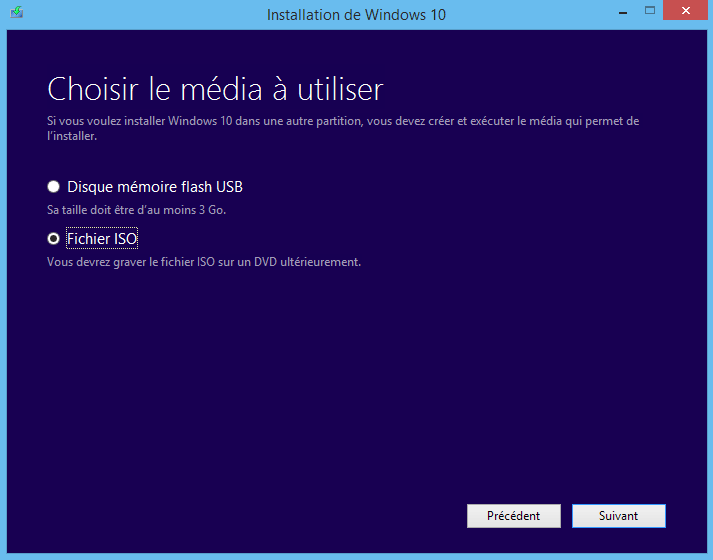The image size is (713, 560).
Task: Close the Installation de Windows 10 window
Action: click(x=686, y=10)
